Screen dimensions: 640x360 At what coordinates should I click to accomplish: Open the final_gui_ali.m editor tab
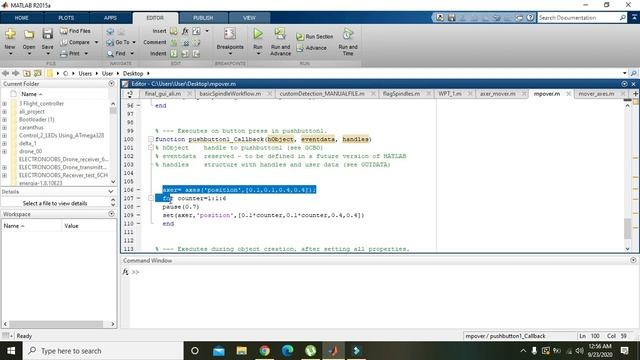pyautogui.click(x=163, y=94)
